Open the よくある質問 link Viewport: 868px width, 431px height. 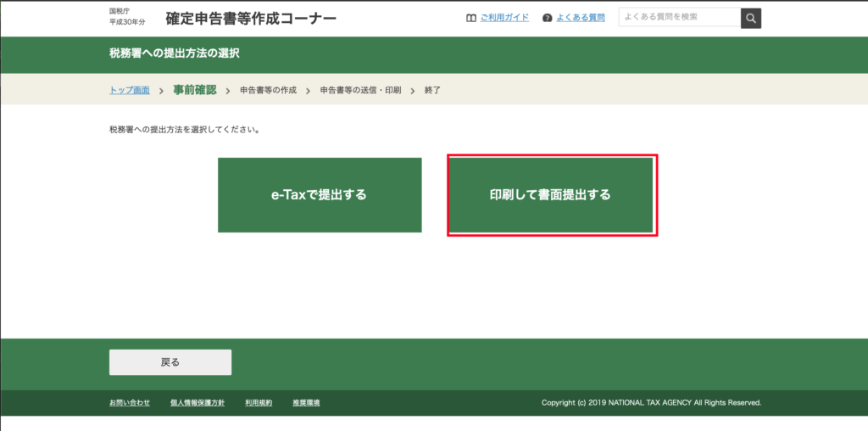tap(581, 18)
